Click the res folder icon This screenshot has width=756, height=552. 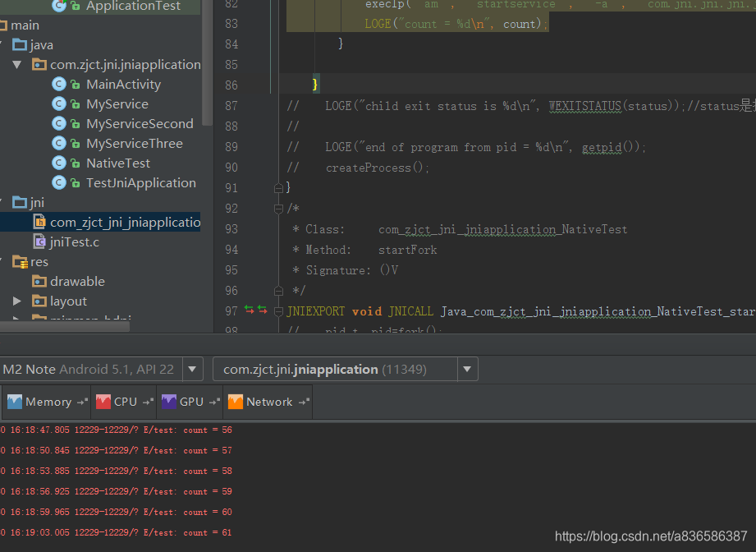click(x=21, y=262)
